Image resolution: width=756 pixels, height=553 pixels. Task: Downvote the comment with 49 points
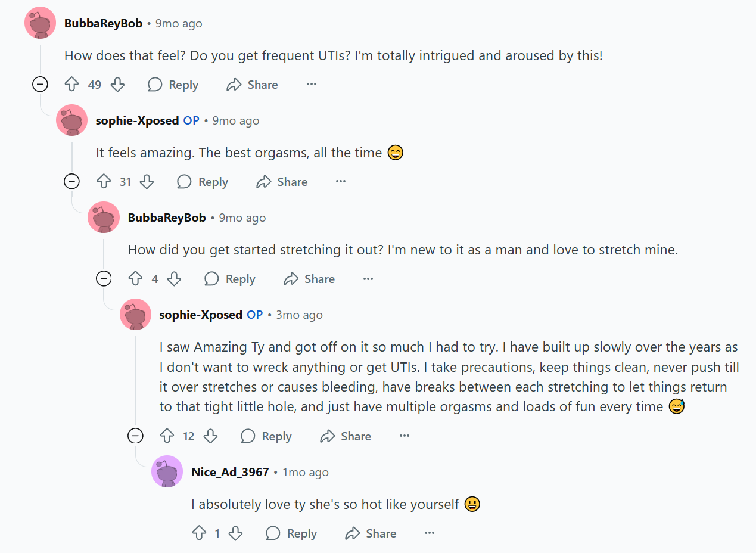click(118, 85)
